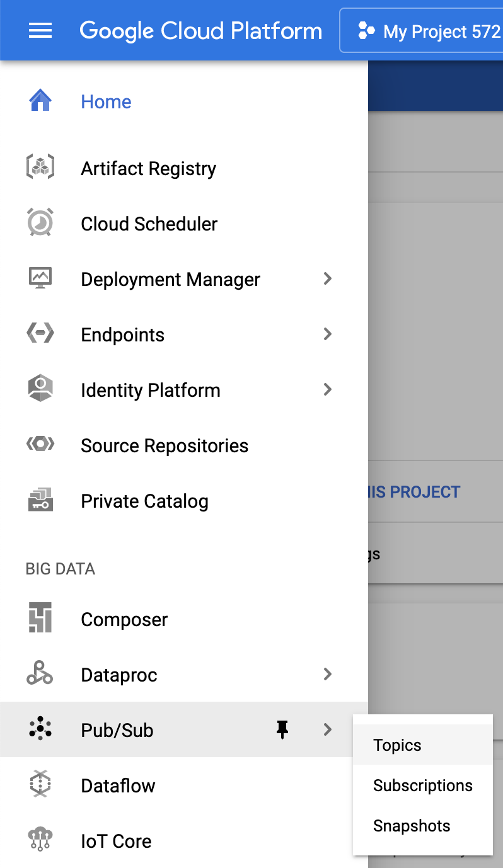Expand the Dataproc submenu chevron
The height and width of the screenshot is (868, 503).
pyautogui.click(x=327, y=675)
